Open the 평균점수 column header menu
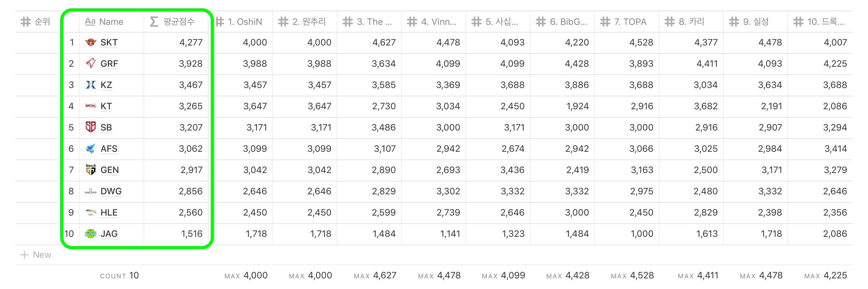Screen dimensions: 868x289 point(176,22)
